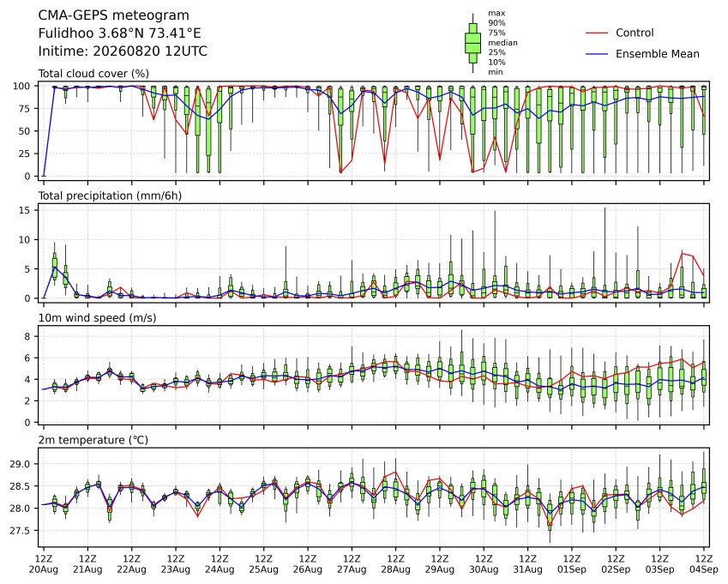The image size is (728, 584).
Task: Click the 2m temperature panel title
Action: coord(93,440)
